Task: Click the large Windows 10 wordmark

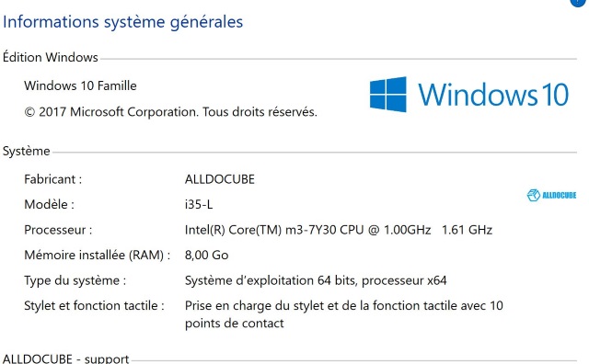Action: pos(493,95)
